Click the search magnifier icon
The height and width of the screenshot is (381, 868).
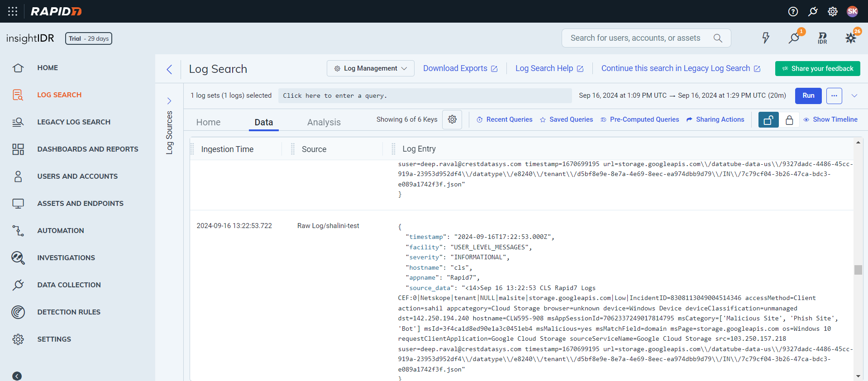click(718, 38)
